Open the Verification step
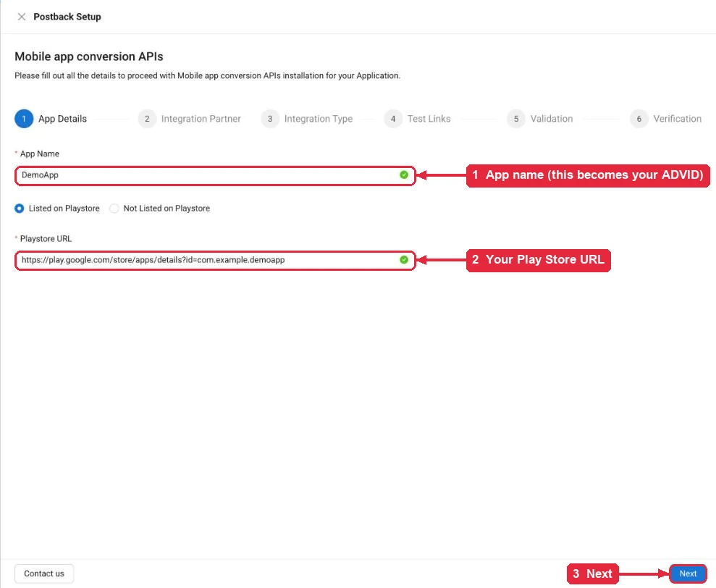The image size is (716, 588). (x=666, y=119)
